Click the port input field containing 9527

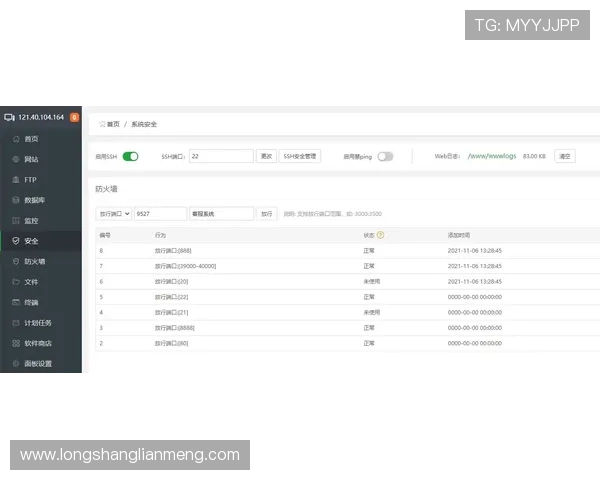click(x=160, y=213)
